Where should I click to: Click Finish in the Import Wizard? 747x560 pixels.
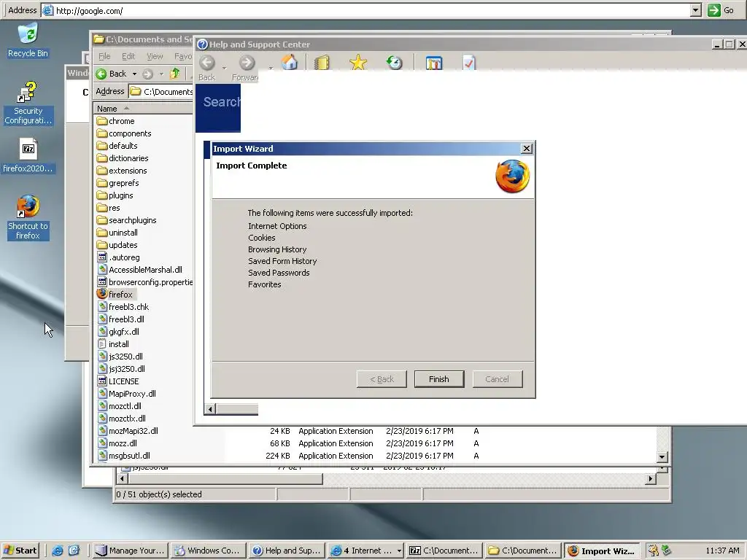[x=438, y=379]
